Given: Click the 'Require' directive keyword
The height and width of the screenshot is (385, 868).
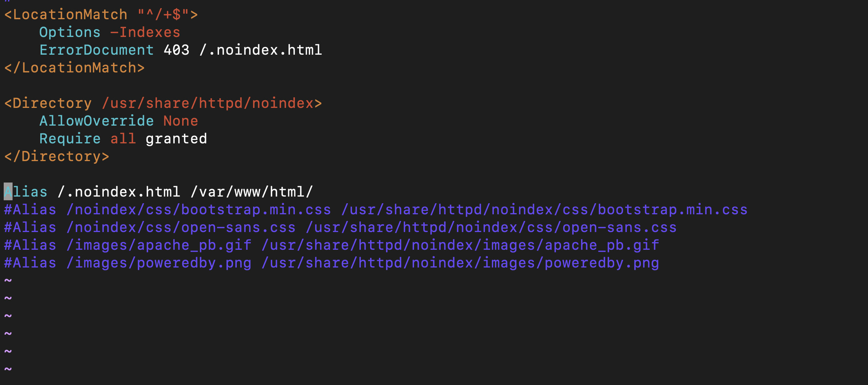Looking at the screenshot, I should click(x=70, y=139).
